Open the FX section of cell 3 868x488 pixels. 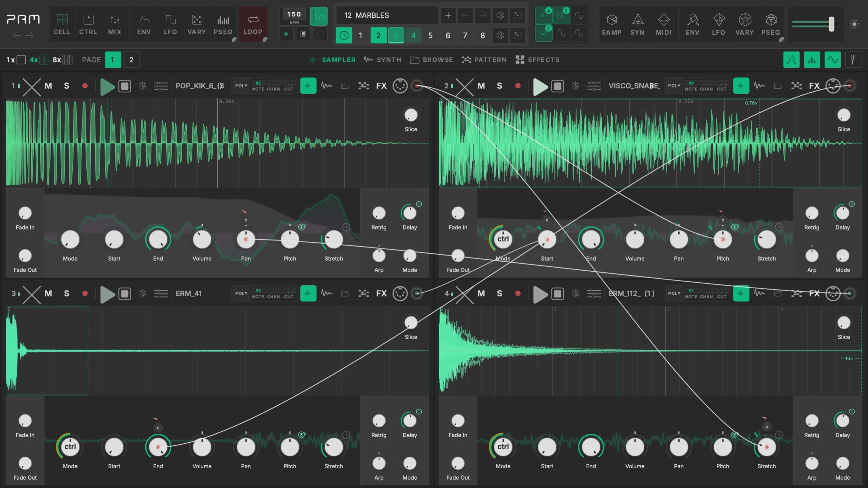pyautogui.click(x=382, y=294)
